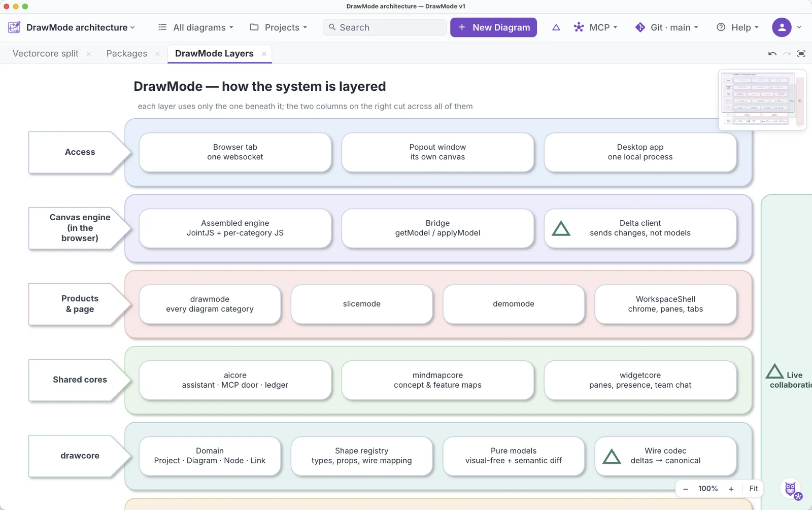Screen dimensions: 812x510
Task: Select the Access layer label
Action: pyautogui.click(x=80, y=152)
